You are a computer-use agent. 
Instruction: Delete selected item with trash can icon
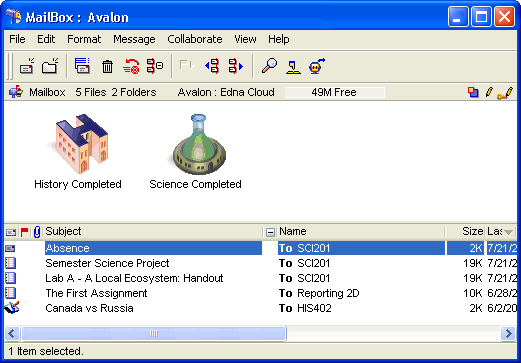(x=107, y=66)
